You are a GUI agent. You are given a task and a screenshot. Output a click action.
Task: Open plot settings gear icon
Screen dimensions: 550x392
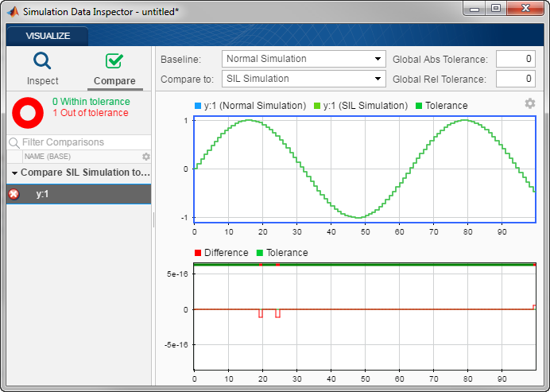(x=530, y=104)
